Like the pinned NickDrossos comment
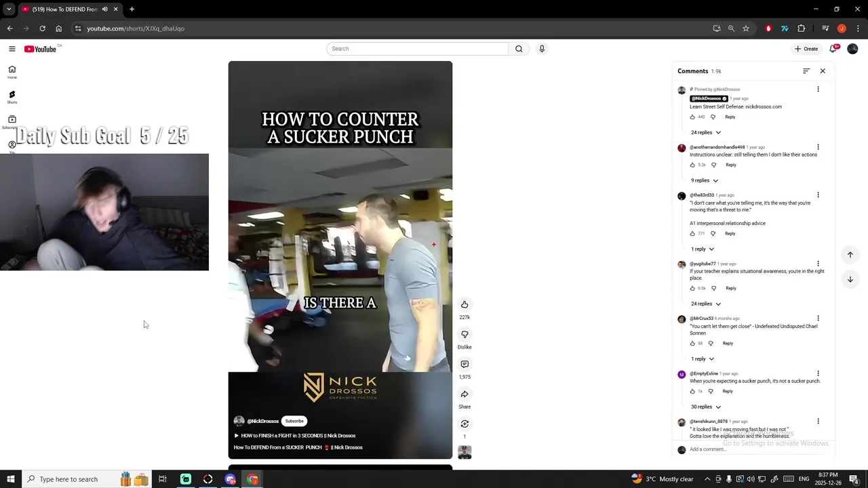This screenshot has height=488, width=868. (692, 117)
